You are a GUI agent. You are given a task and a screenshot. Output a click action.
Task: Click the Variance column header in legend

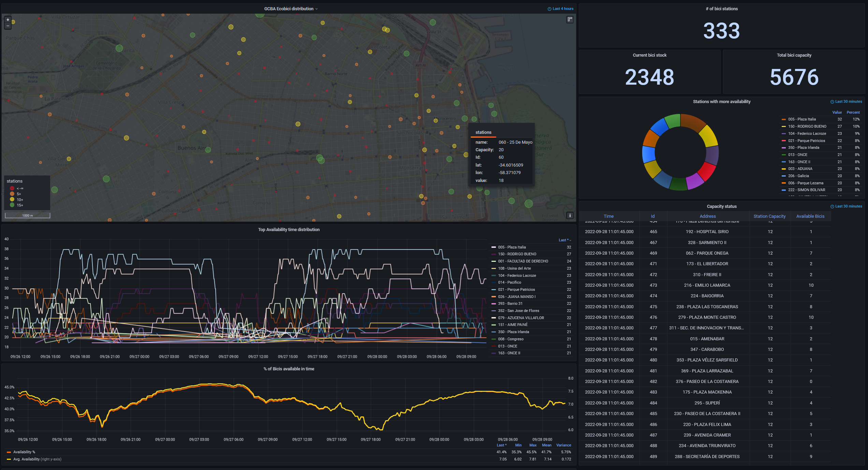tap(563, 445)
